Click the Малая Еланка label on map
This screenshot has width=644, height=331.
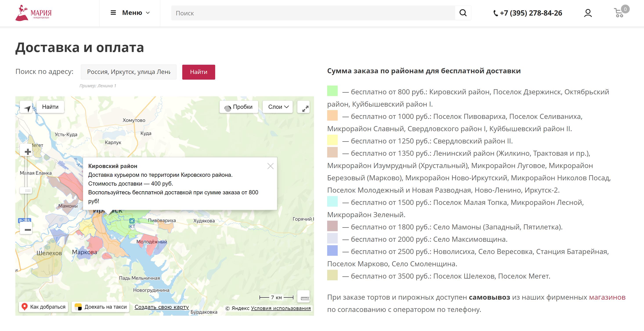36,173
